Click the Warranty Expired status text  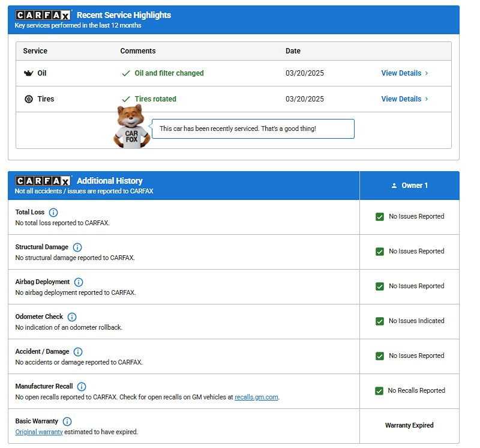tap(409, 425)
